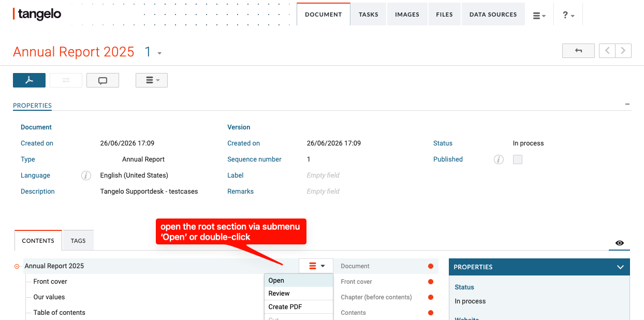Collapse the right Properties panel chevron
This screenshot has height=320, width=644.
[620, 267]
